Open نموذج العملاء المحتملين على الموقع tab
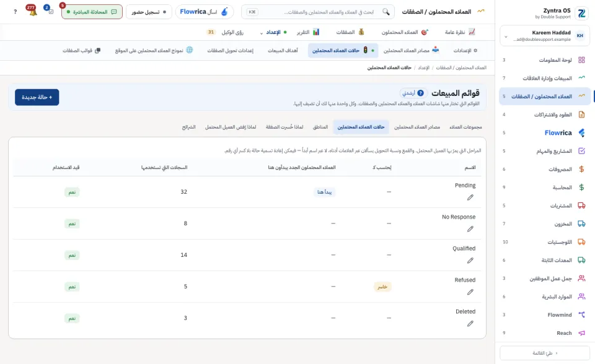The image size is (595, 364). pos(154,50)
